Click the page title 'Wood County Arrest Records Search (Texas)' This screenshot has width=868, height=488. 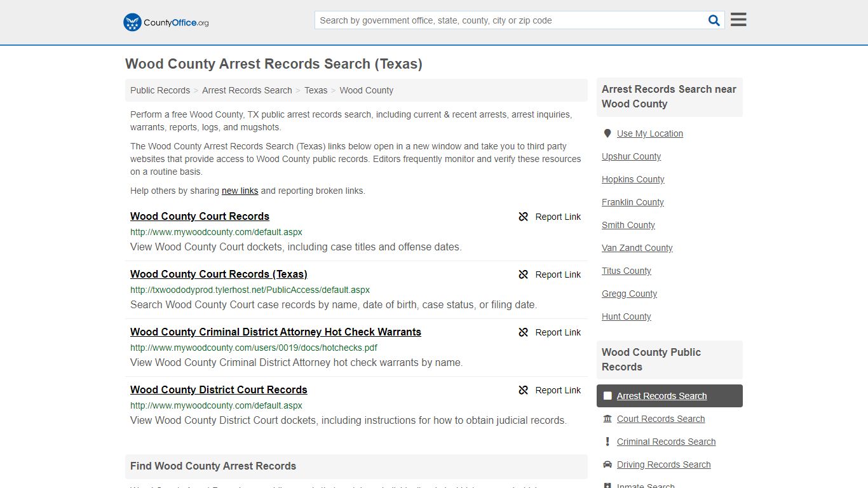click(x=274, y=64)
